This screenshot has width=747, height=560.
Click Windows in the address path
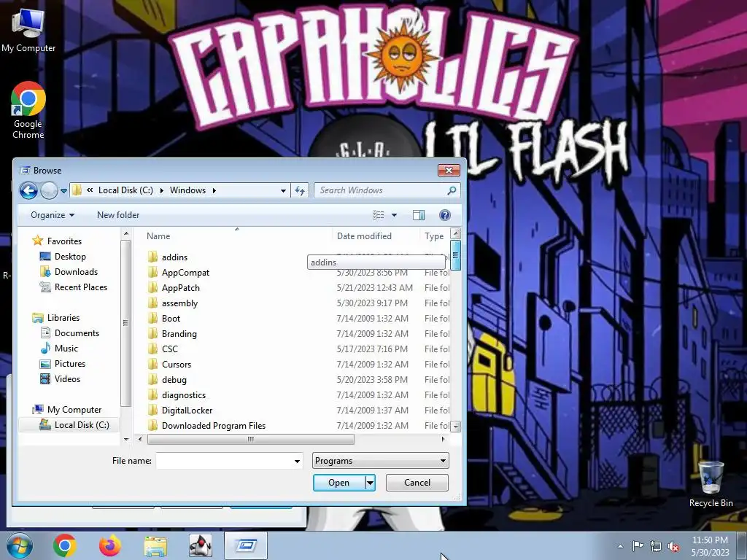[x=187, y=190]
